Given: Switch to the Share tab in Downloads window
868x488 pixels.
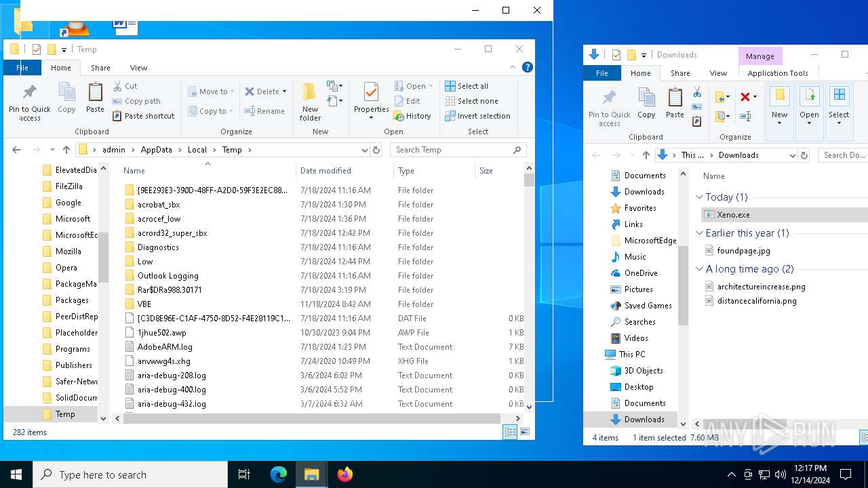Looking at the screenshot, I should (680, 73).
